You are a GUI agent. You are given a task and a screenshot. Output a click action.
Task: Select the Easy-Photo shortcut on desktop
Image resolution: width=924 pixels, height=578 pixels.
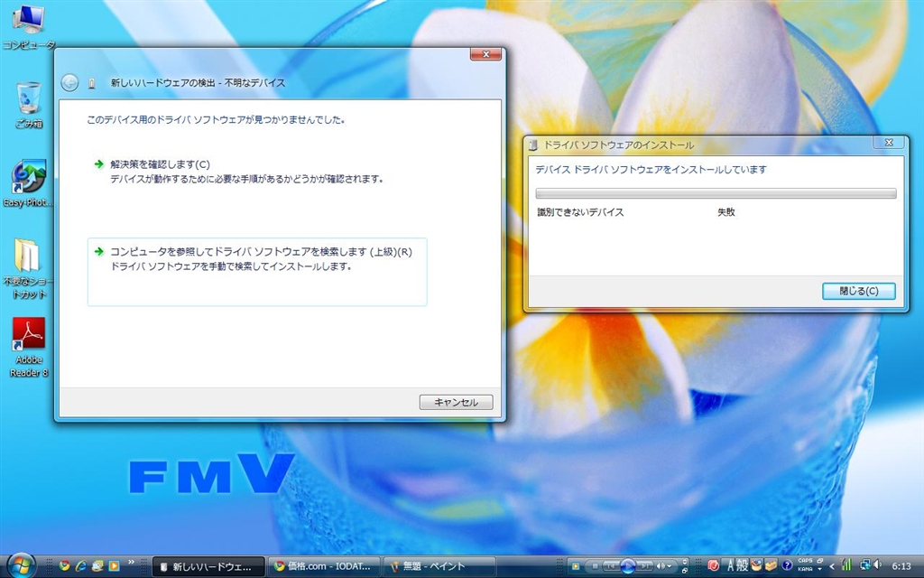click(x=28, y=182)
